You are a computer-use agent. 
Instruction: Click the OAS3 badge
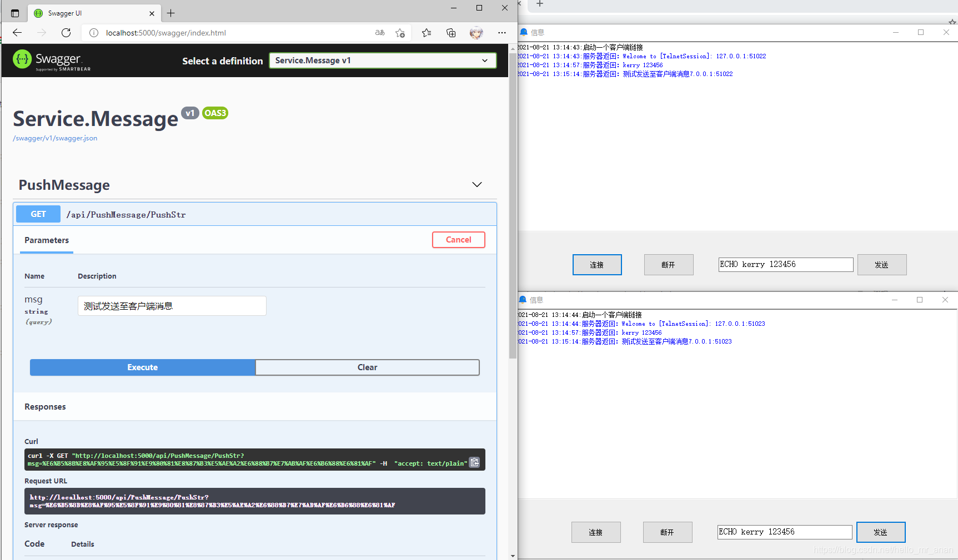click(x=215, y=113)
